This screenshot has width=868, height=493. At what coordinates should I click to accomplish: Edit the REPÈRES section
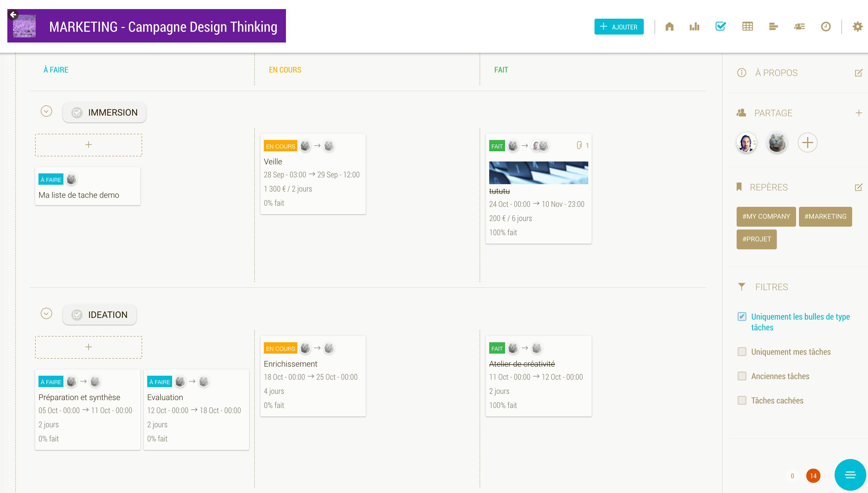[858, 187]
